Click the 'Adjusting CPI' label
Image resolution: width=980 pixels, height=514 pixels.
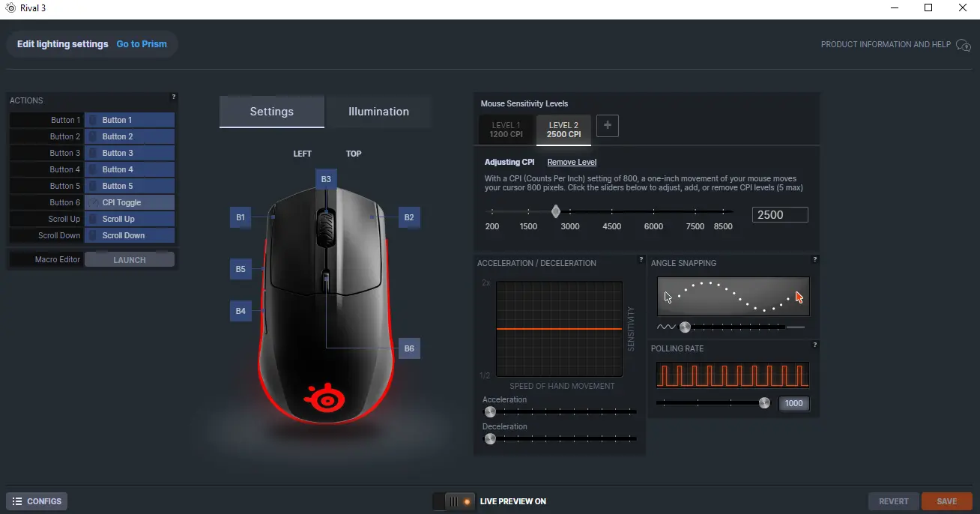pos(509,162)
